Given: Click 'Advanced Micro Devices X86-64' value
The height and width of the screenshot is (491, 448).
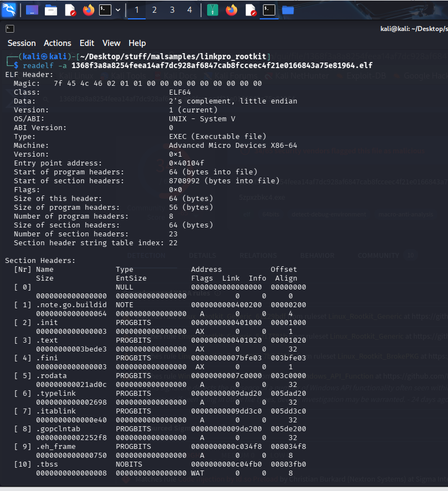Looking at the screenshot, I should pos(233,145).
